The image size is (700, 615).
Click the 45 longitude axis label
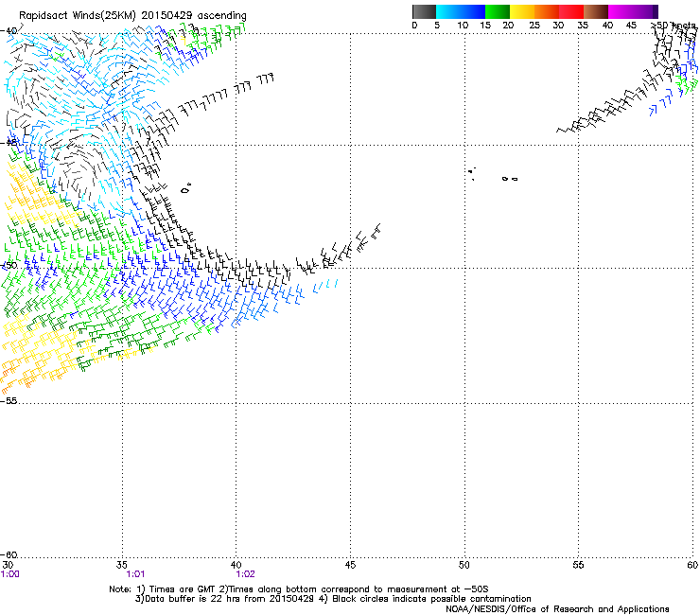(350, 565)
